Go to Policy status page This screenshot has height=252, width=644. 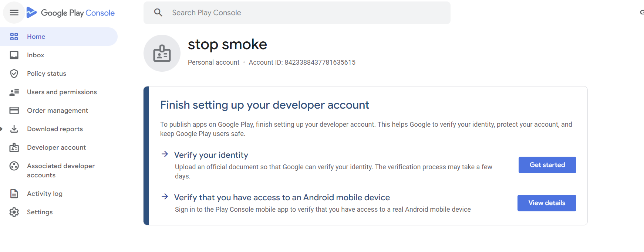click(x=59, y=74)
